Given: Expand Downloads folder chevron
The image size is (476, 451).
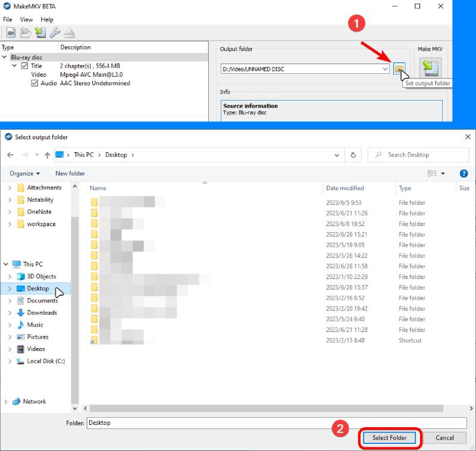Looking at the screenshot, I should (10, 312).
